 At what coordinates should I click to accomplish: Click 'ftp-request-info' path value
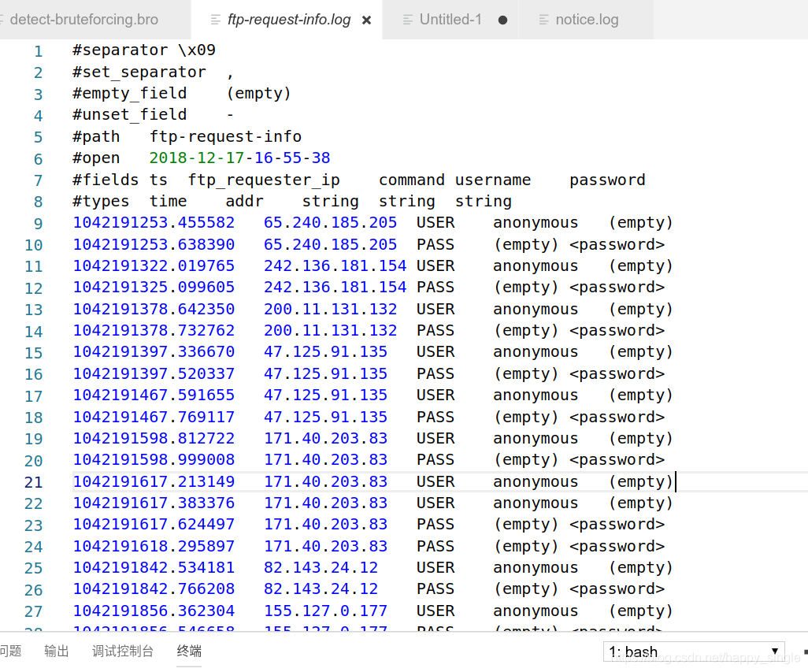pos(226,136)
